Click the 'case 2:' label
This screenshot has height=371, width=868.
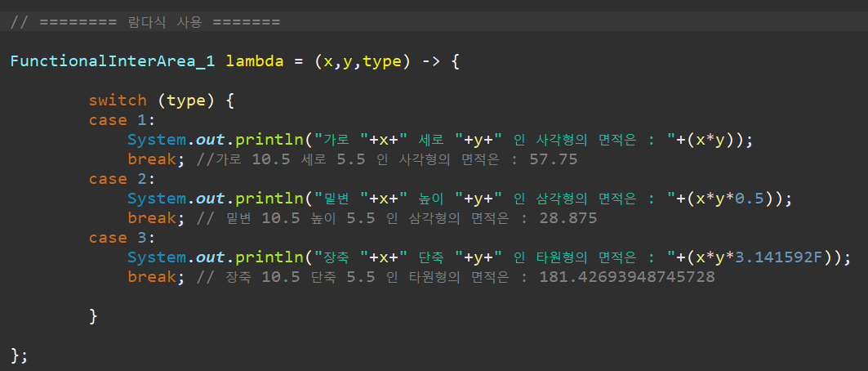point(122,179)
